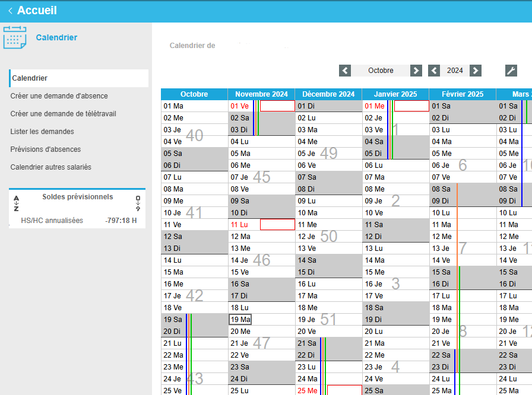Select 20 Ve in the Décembre column
The width and height of the screenshot is (532, 395).
click(x=328, y=332)
